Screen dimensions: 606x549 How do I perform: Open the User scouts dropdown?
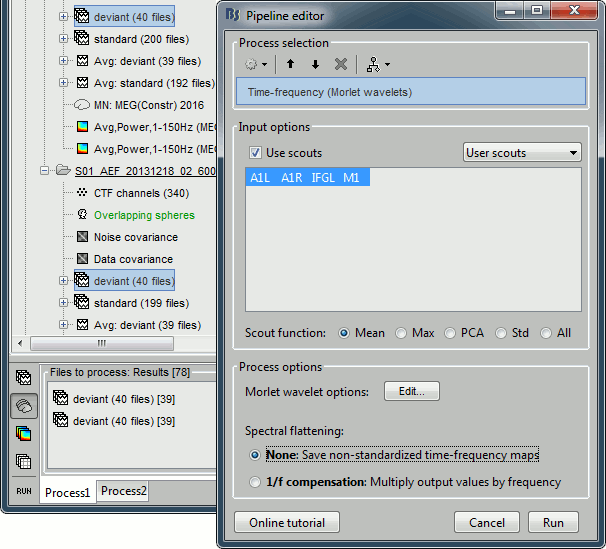pos(522,153)
